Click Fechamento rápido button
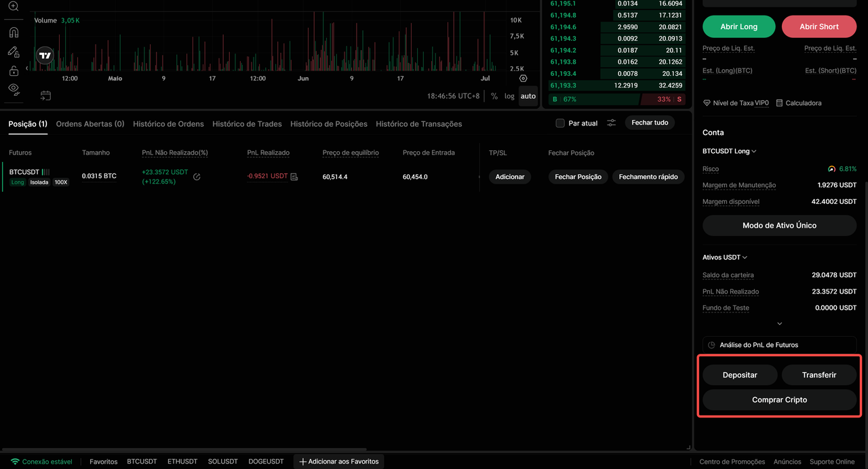868x469 pixels. tap(648, 177)
